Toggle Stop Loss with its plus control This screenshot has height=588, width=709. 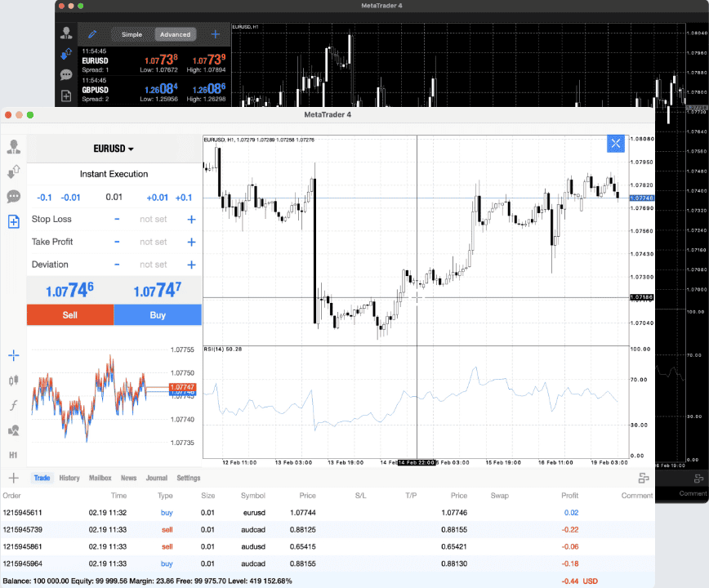[x=190, y=219]
